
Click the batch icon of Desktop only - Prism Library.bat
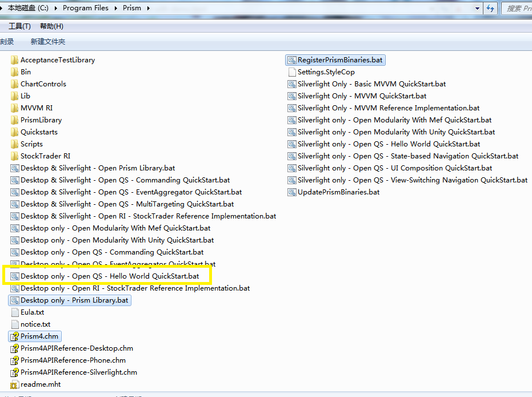pyautogui.click(x=15, y=300)
